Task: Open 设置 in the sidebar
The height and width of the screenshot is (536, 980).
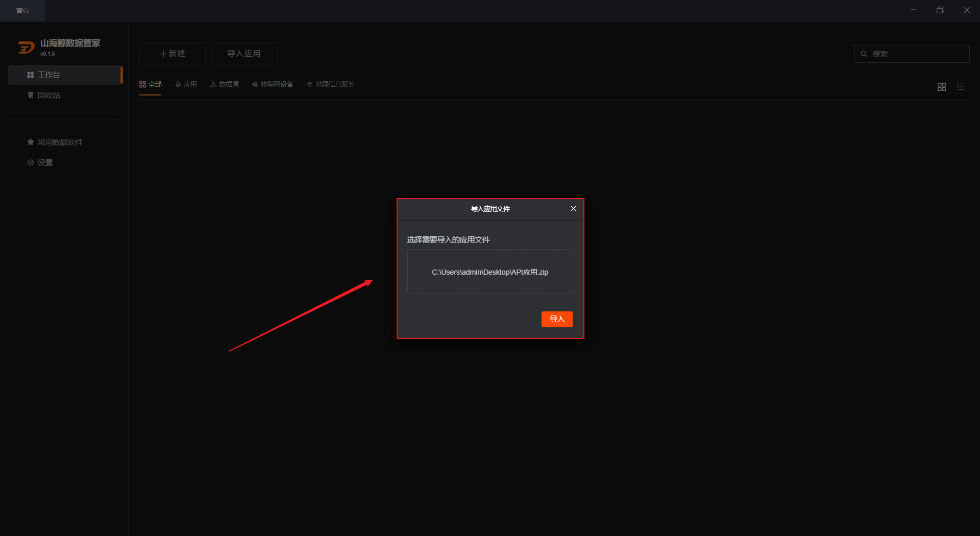Action: [65, 163]
